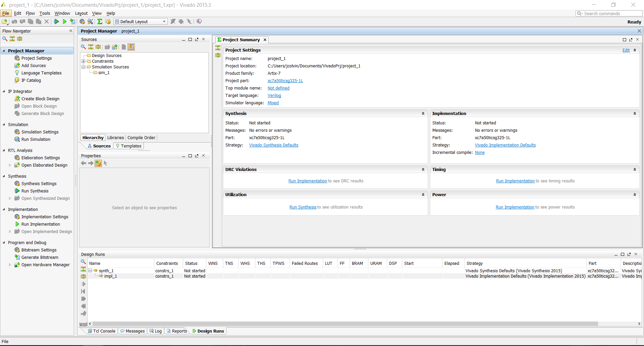The height and width of the screenshot is (346, 644).
Task: Switch to the Compile Order tab
Action: pyautogui.click(x=141, y=138)
